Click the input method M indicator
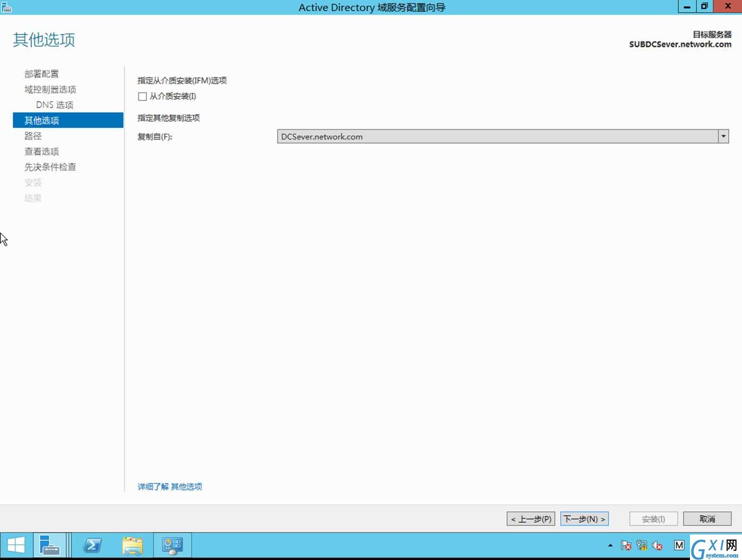Viewport: 742px width, 560px height. click(x=679, y=545)
